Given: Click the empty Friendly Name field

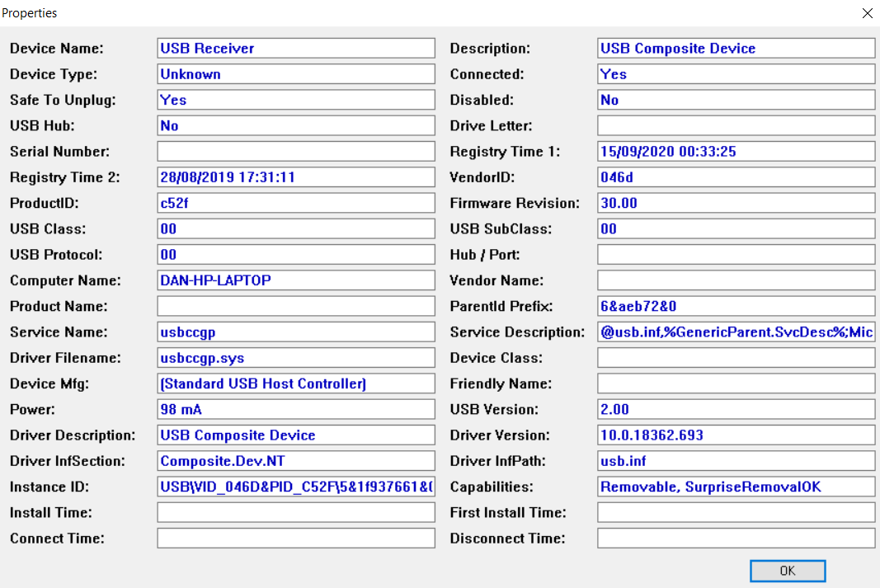Looking at the screenshot, I should [736, 383].
